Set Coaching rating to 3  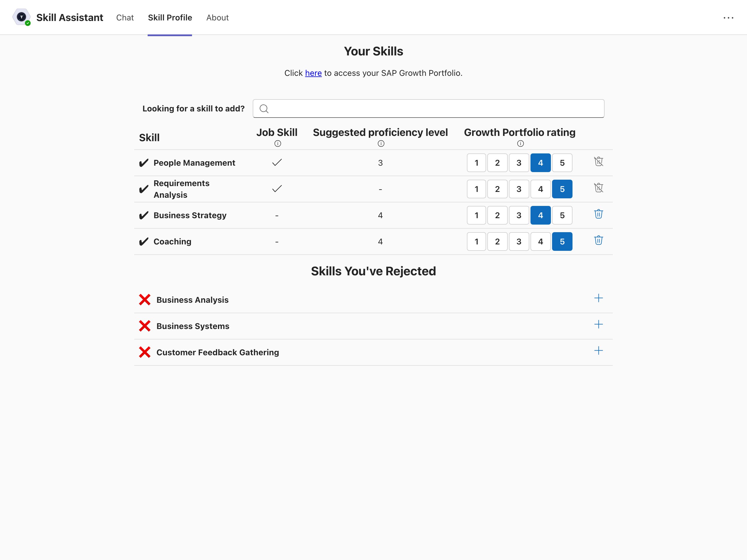[x=519, y=242]
